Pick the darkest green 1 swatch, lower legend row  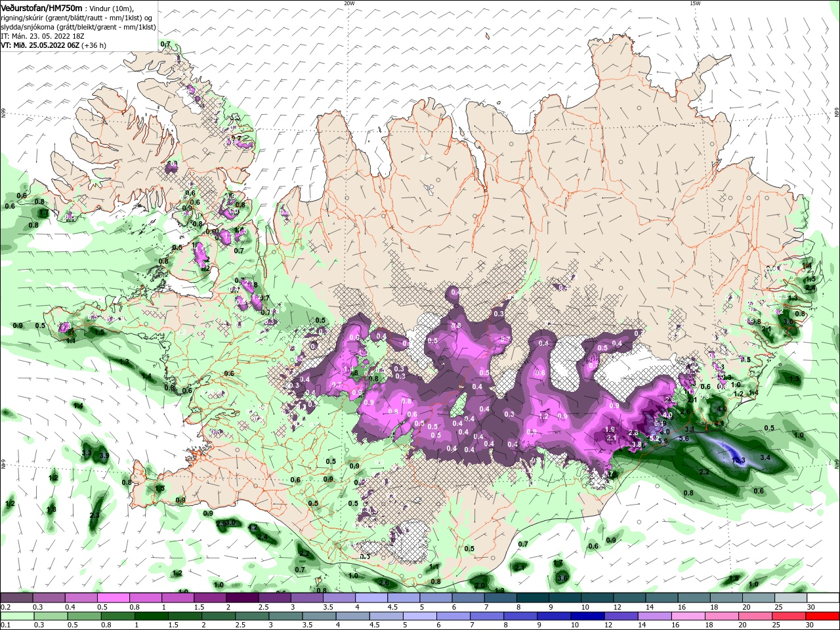151,616
